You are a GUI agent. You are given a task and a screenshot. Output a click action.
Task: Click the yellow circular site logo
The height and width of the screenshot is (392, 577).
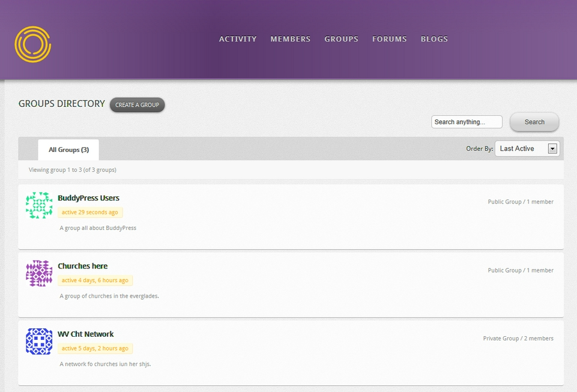33,44
